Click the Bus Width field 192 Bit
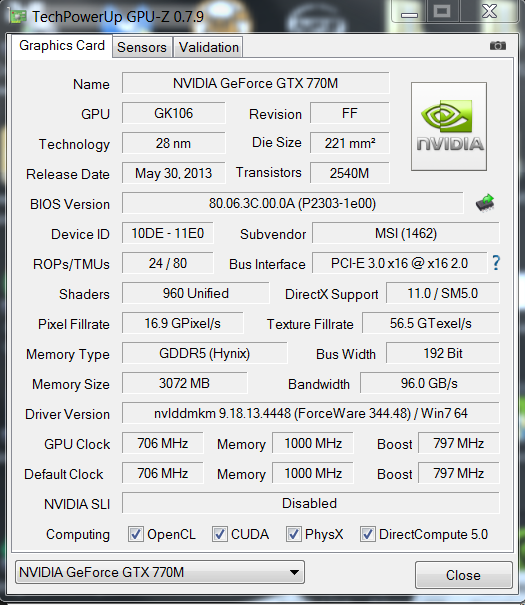This screenshot has height=605, width=525. click(x=442, y=353)
